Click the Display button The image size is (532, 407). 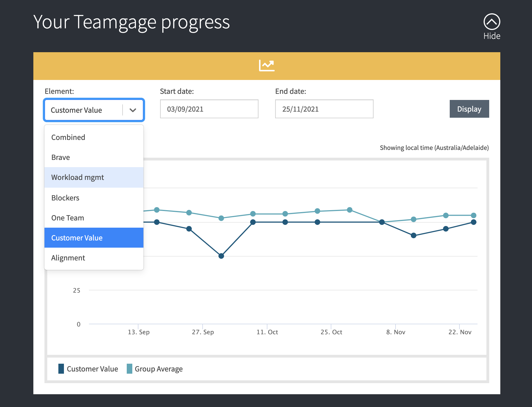[x=469, y=109]
